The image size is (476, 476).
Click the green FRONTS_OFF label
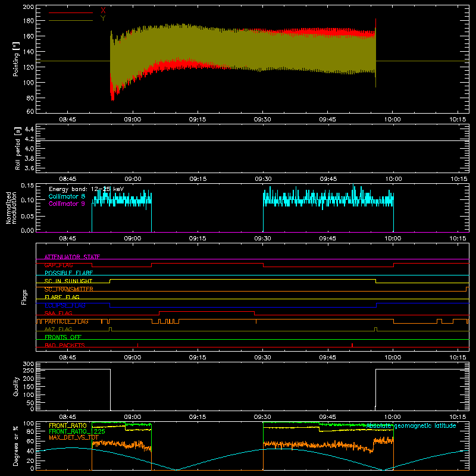click(63, 337)
